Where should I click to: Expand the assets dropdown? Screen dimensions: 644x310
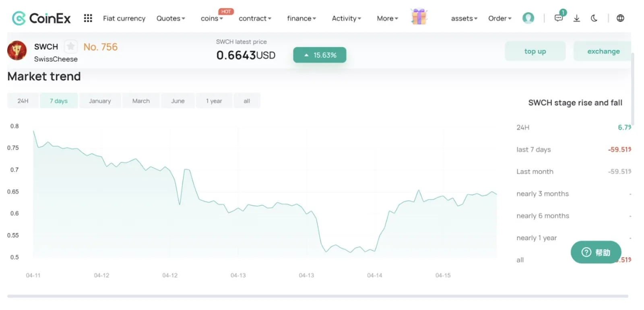(464, 19)
